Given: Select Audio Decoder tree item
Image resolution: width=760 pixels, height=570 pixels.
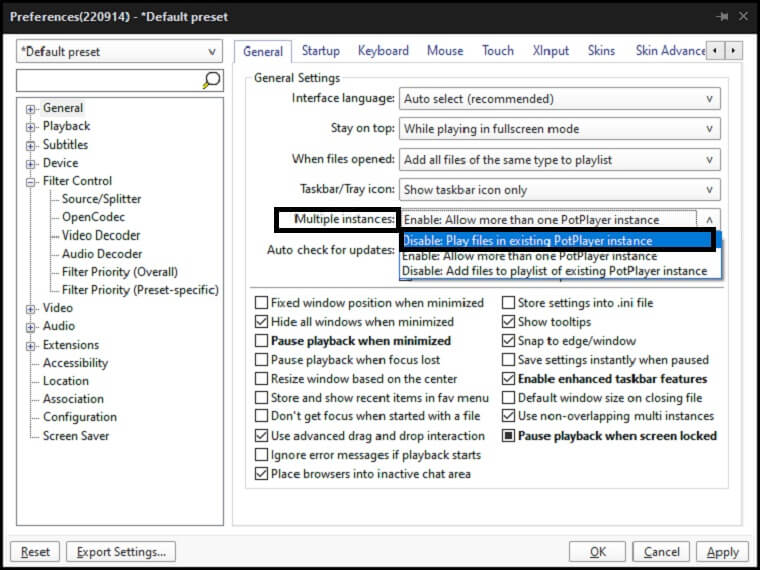Looking at the screenshot, I should (102, 254).
